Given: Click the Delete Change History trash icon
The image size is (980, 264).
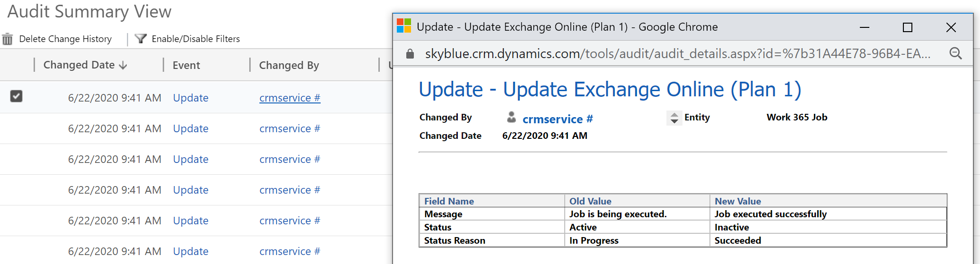Looking at the screenshot, I should tap(8, 39).
